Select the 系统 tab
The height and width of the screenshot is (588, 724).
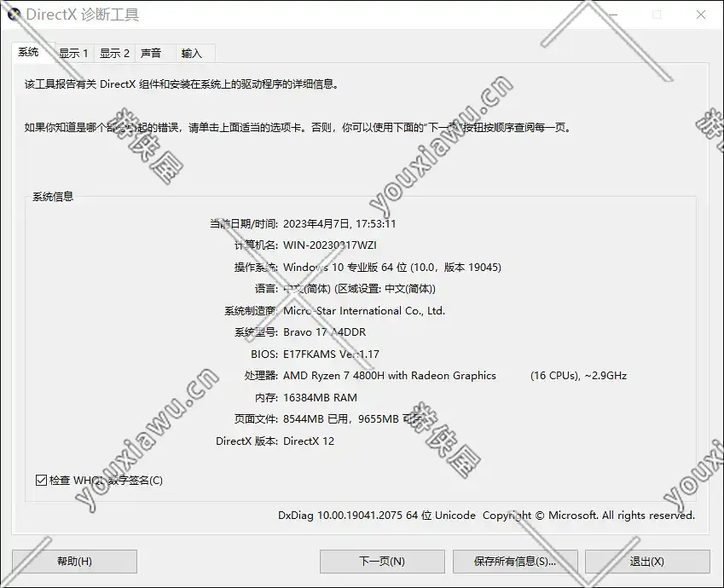tap(28, 52)
